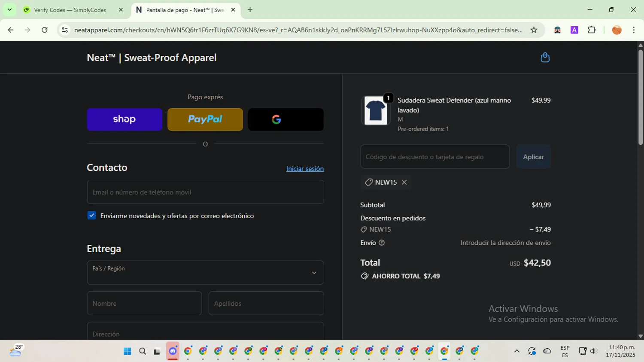Open the tab search dropdown arrow
This screenshot has width=644, height=362.
click(9, 10)
